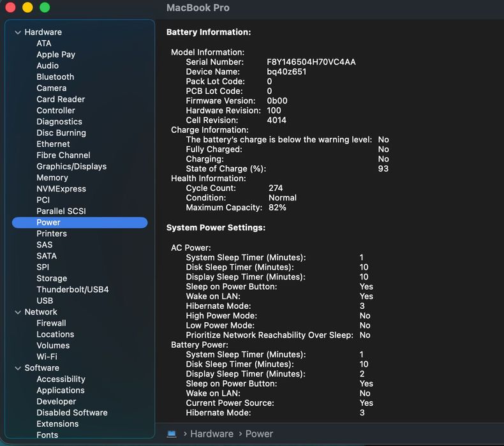The image size is (504, 446).
Task: Select Ethernet in the sidebar
Action: coord(53,144)
